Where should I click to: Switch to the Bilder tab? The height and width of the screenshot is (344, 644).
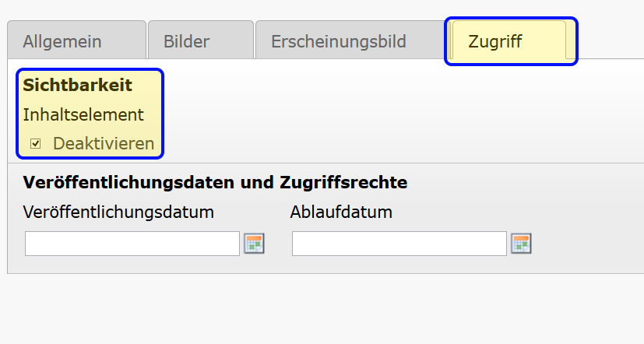point(201,40)
